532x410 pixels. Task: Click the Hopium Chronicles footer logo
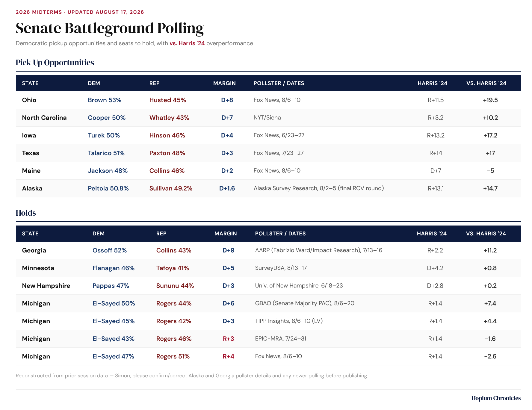[496, 398]
